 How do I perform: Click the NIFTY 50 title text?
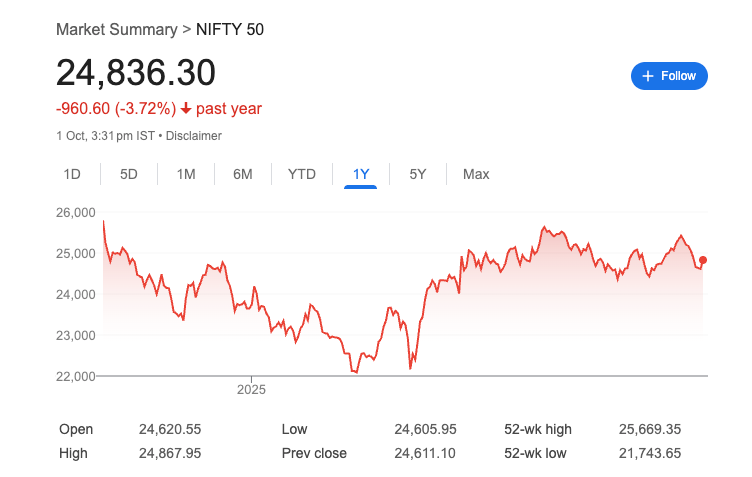coord(230,29)
